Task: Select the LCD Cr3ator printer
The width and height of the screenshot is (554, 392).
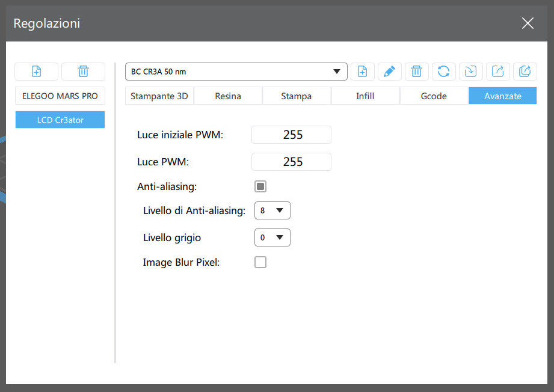Action: [60, 120]
